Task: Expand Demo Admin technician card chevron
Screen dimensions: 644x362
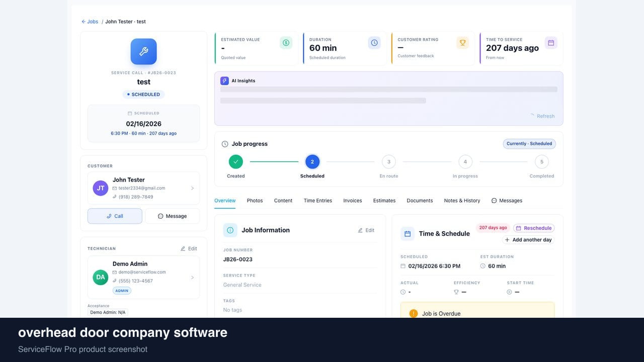Action: click(192, 277)
